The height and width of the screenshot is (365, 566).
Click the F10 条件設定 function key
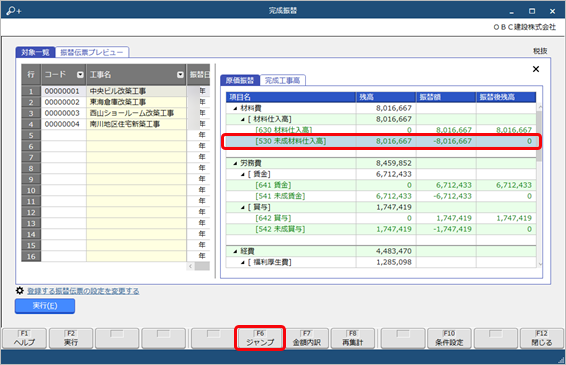click(x=449, y=338)
